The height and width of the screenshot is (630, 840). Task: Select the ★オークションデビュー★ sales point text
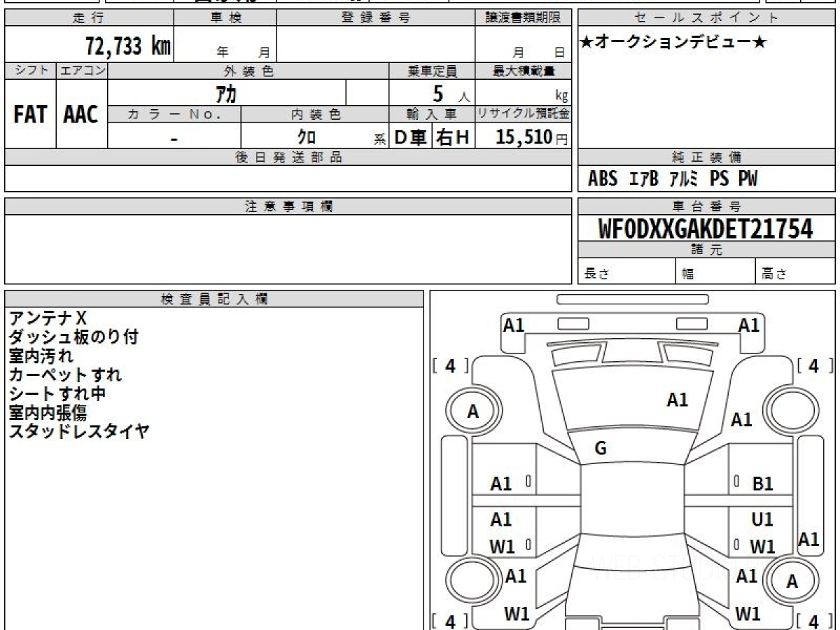click(x=673, y=43)
